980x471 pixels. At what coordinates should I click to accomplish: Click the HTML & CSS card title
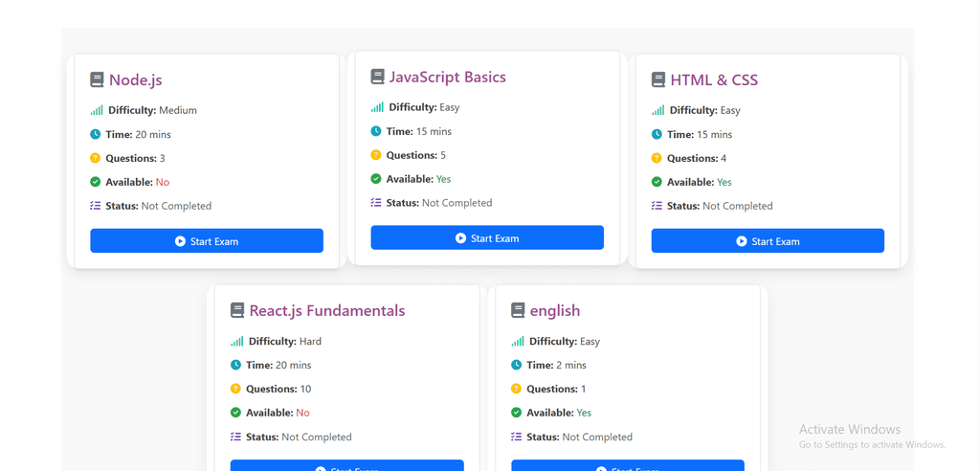(x=714, y=80)
